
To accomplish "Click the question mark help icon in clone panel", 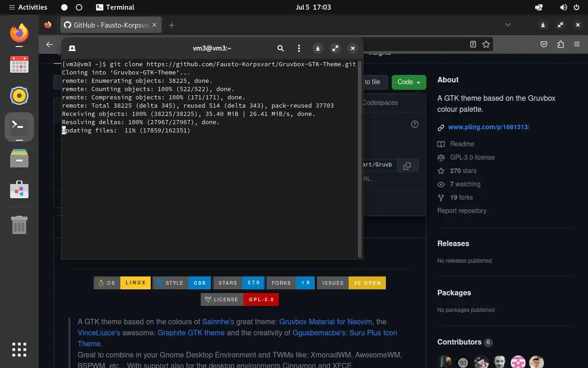I will click(x=415, y=124).
